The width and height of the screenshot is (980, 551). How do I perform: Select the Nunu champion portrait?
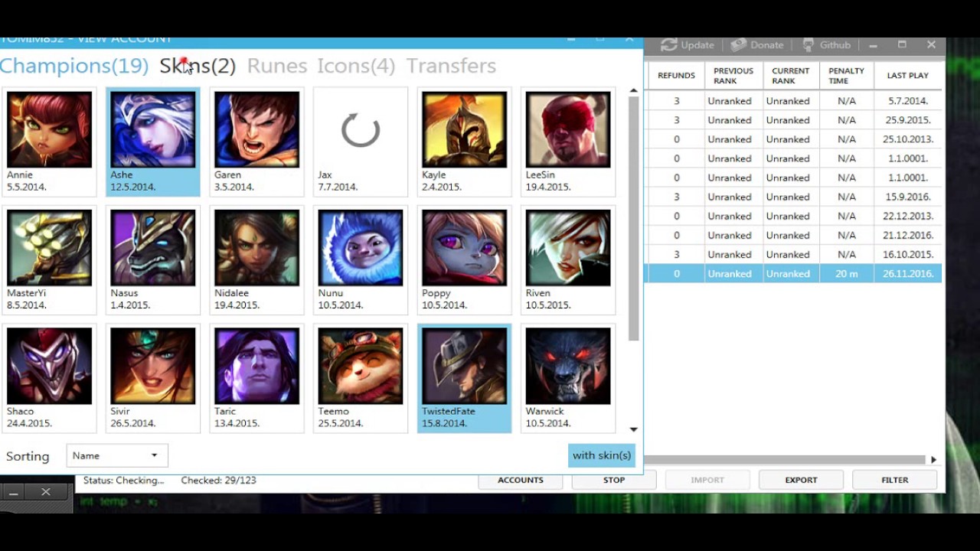click(x=361, y=247)
